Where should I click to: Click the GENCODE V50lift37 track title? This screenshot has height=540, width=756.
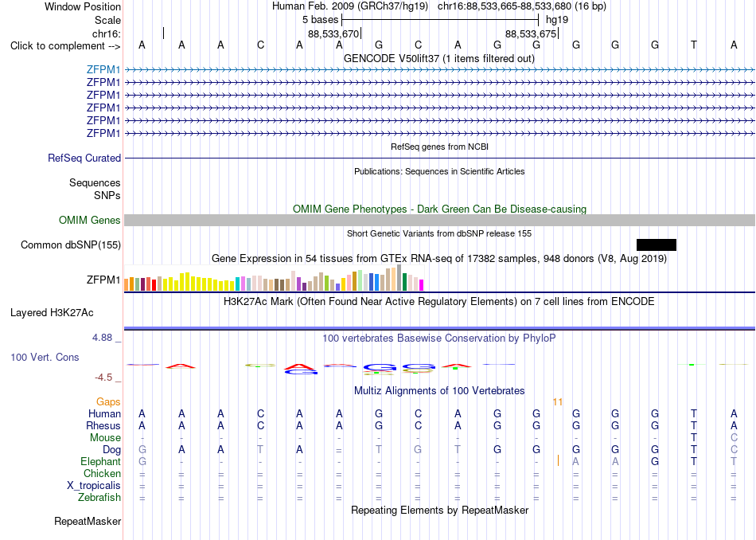coord(439,58)
